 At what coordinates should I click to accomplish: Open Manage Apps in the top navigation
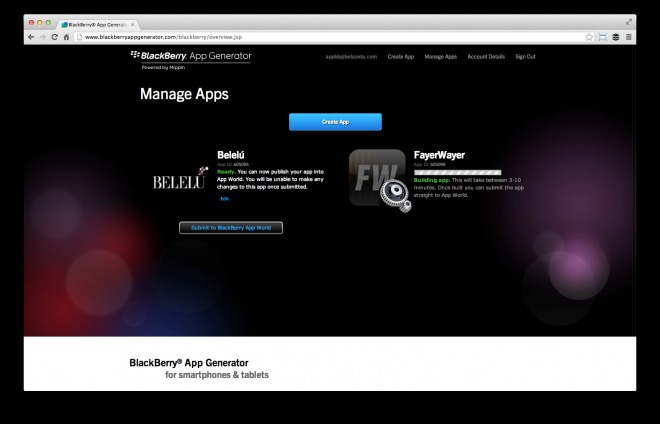pyautogui.click(x=440, y=56)
